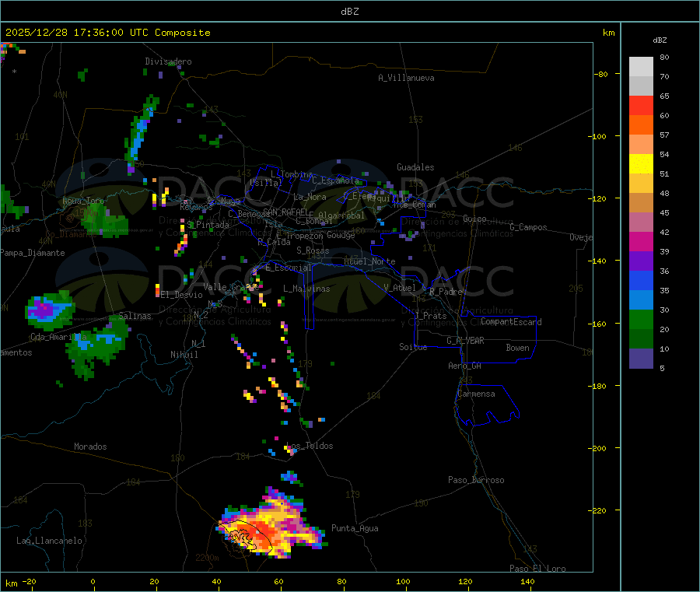Click the CompartEscard label
Screen dimensions: 700x592
(511, 322)
